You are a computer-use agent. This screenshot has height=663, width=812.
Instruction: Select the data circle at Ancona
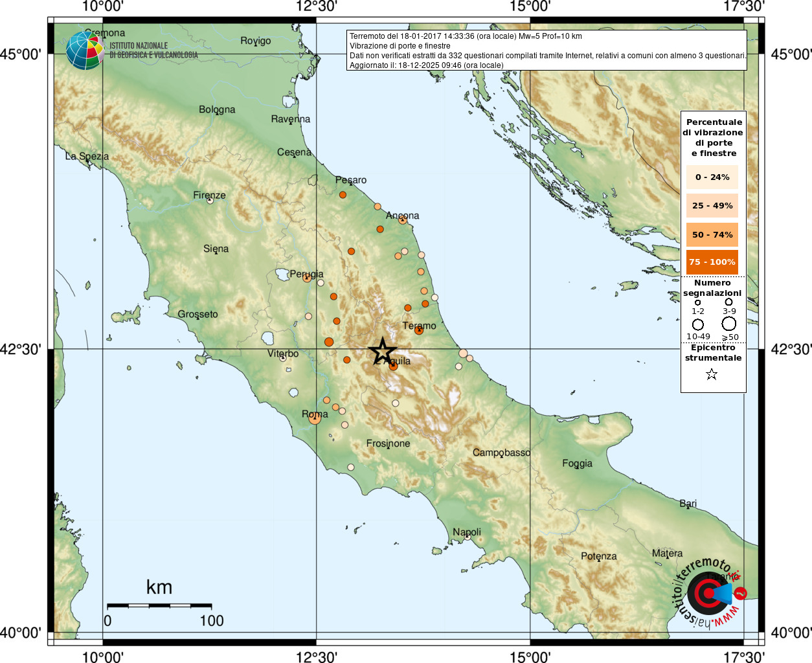403,220
